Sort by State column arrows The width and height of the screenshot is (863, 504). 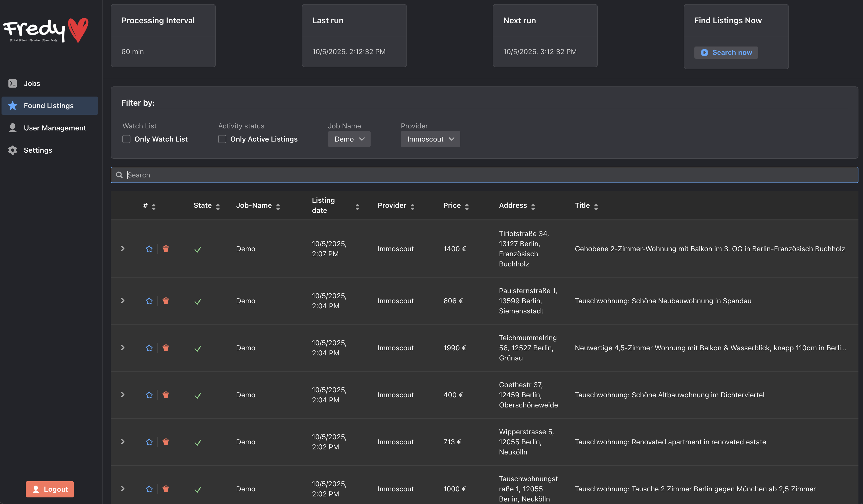(218, 207)
